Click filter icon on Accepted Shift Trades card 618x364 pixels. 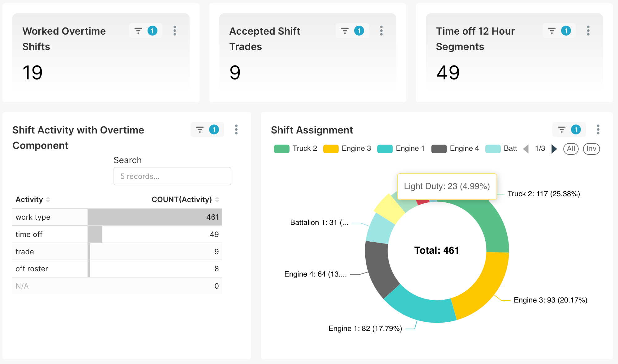(345, 31)
